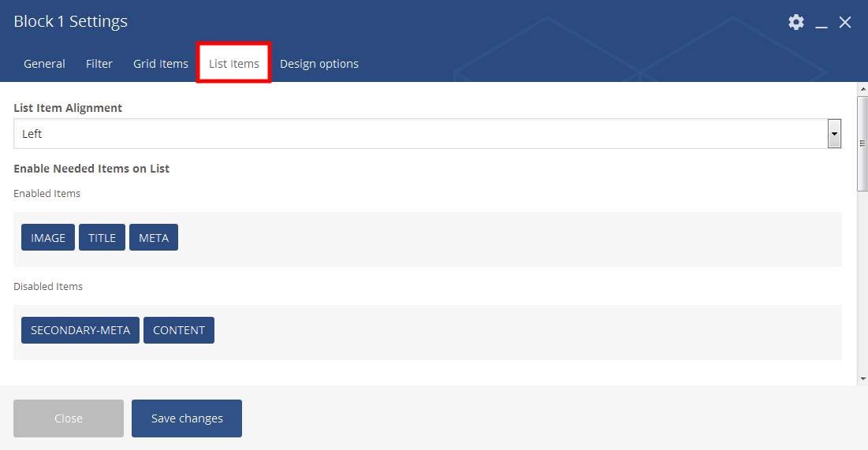
Task: Switch to the General tab
Action: tap(44, 64)
